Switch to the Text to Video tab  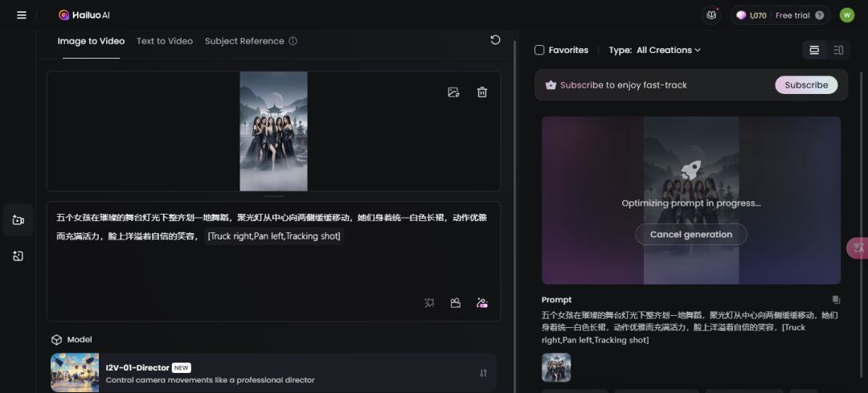click(165, 41)
